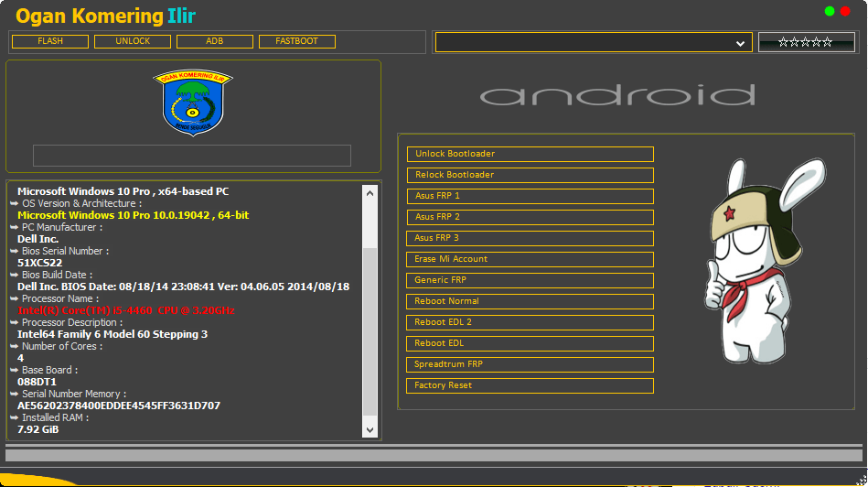The width and height of the screenshot is (868, 487).
Task: Click the Ogan Komering Ilir crest logo
Action: pos(192,103)
